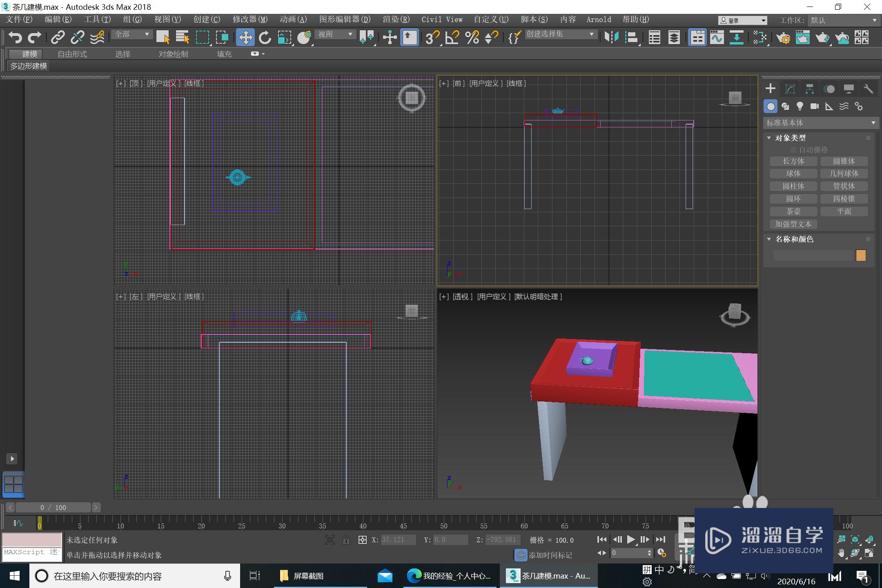
Task: Choose the Rectangular Selection Region tool
Action: (203, 38)
